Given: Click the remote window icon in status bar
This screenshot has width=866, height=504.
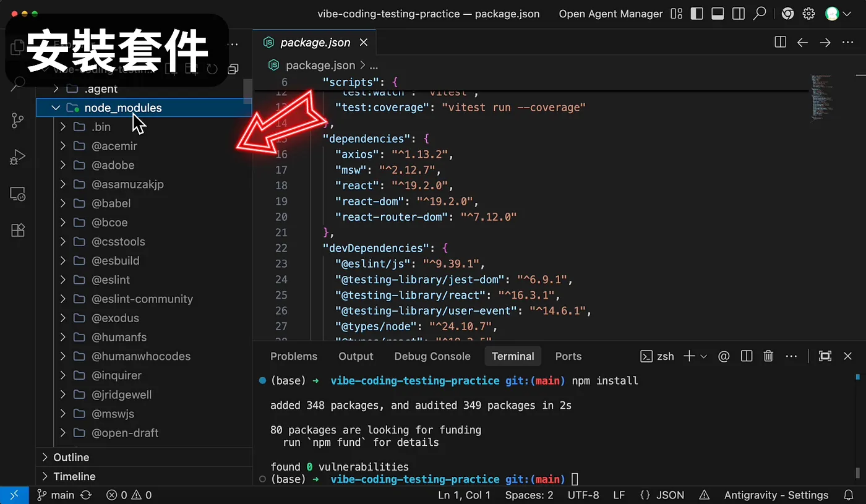Looking at the screenshot, I should 14,495.
